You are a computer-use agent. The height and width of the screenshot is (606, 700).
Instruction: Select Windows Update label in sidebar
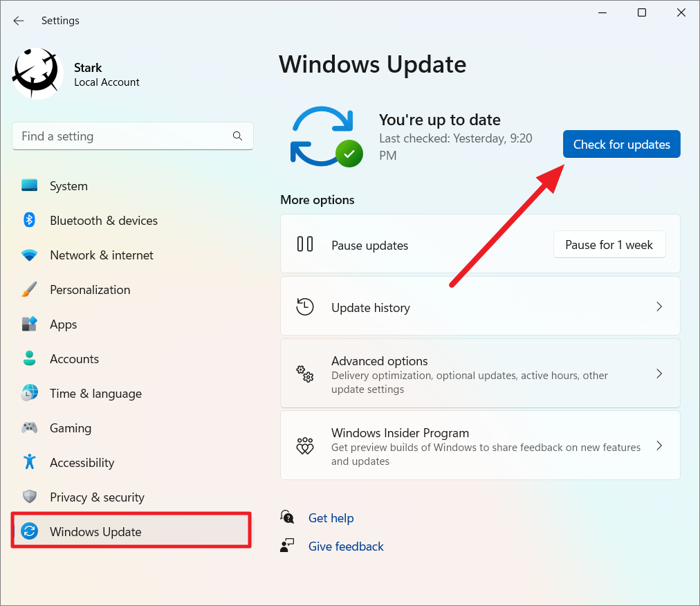(x=95, y=532)
